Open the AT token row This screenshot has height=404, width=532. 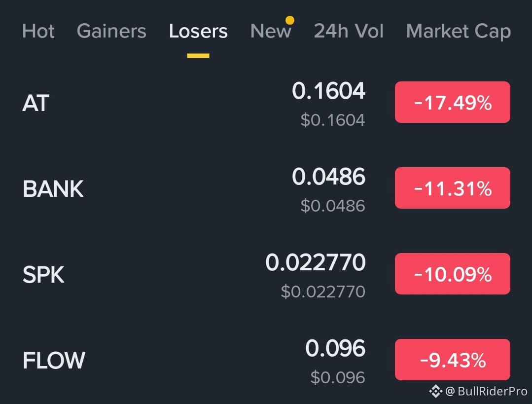pyautogui.click(x=35, y=104)
